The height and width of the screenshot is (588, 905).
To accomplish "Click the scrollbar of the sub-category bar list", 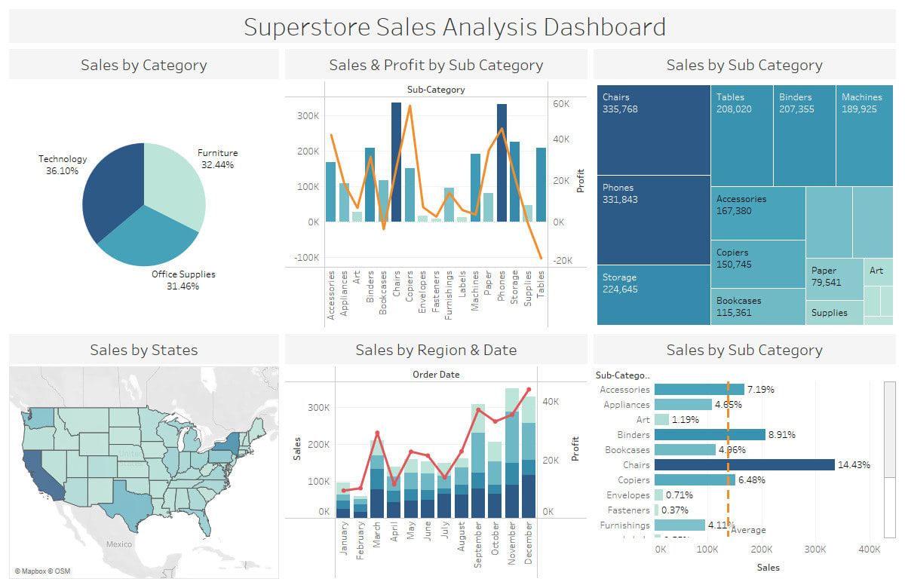I will (889, 460).
